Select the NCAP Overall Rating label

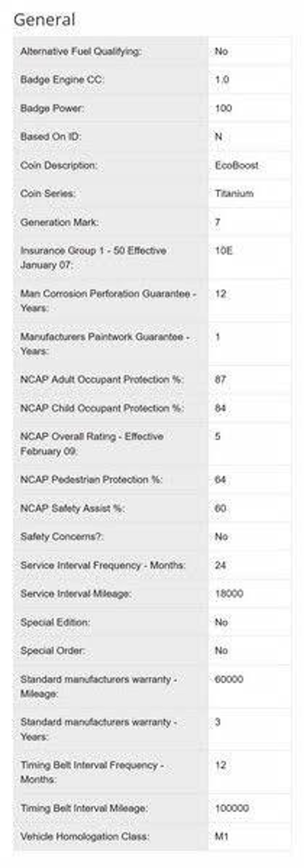pos(92,443)
